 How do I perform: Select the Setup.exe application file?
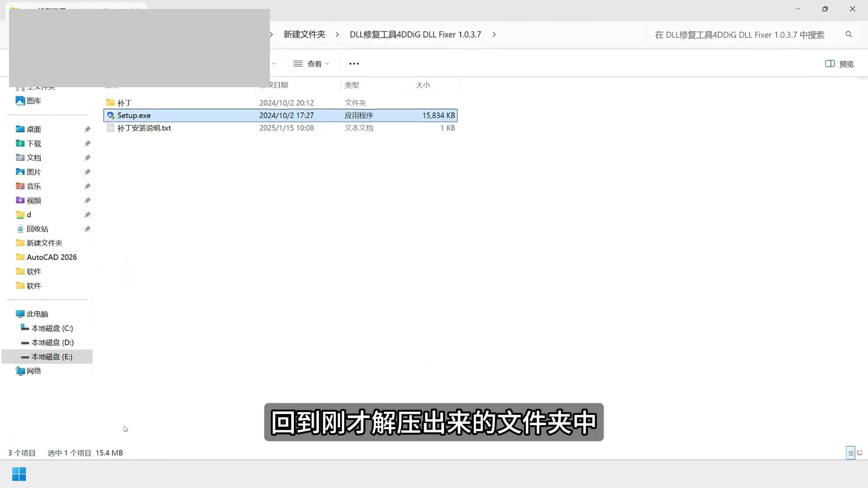coord(134,115)
